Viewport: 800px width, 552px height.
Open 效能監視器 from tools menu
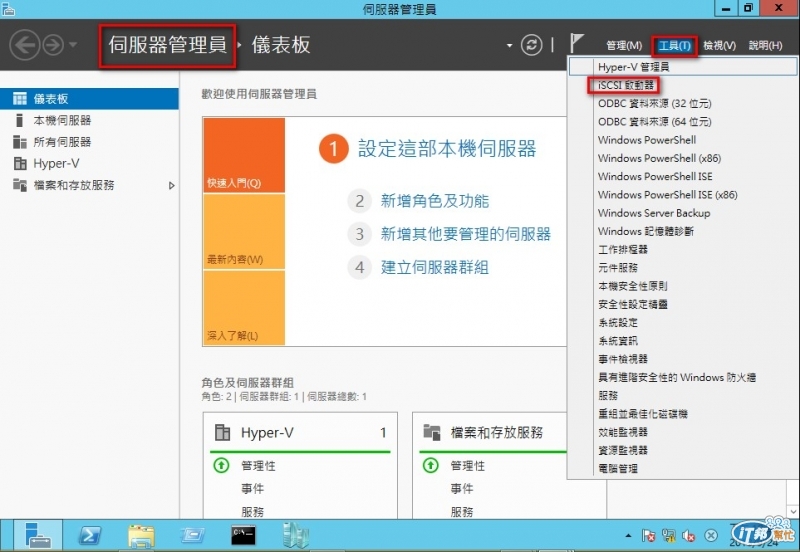[683, 433]
